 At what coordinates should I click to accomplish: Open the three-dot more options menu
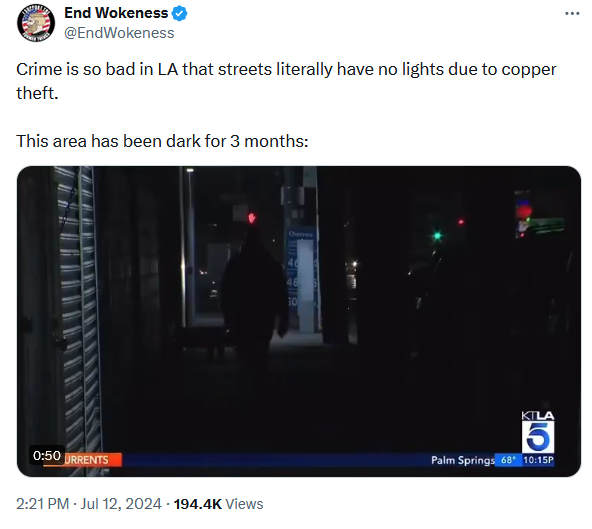coord(572,14)
